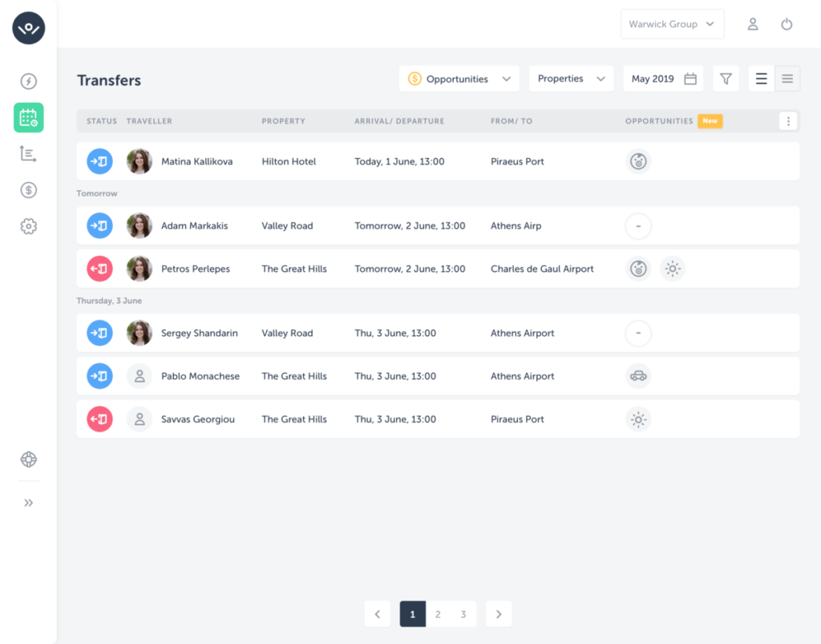This screenshot has height=644, width=821.
Task: Switch to the compact list view
Action: tap(787, 78)
